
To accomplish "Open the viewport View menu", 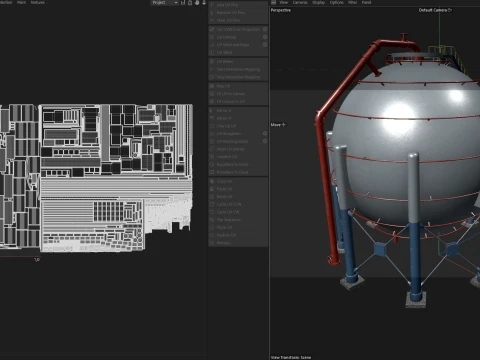I will click(x=284, y=3).
